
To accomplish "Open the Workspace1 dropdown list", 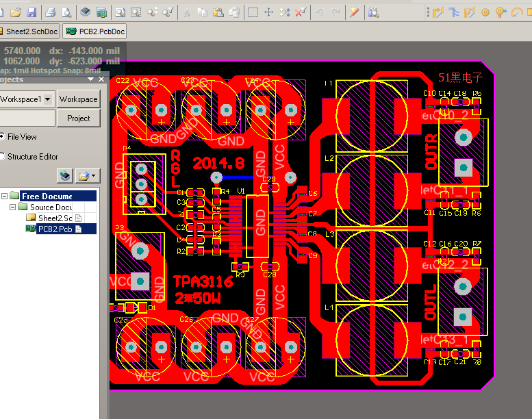I will click(48, 99).
